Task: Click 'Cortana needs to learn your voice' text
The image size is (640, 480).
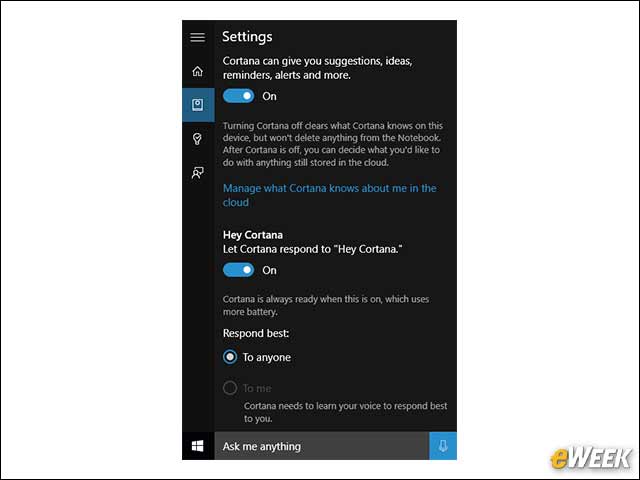Action: click(x=345, y=412)
